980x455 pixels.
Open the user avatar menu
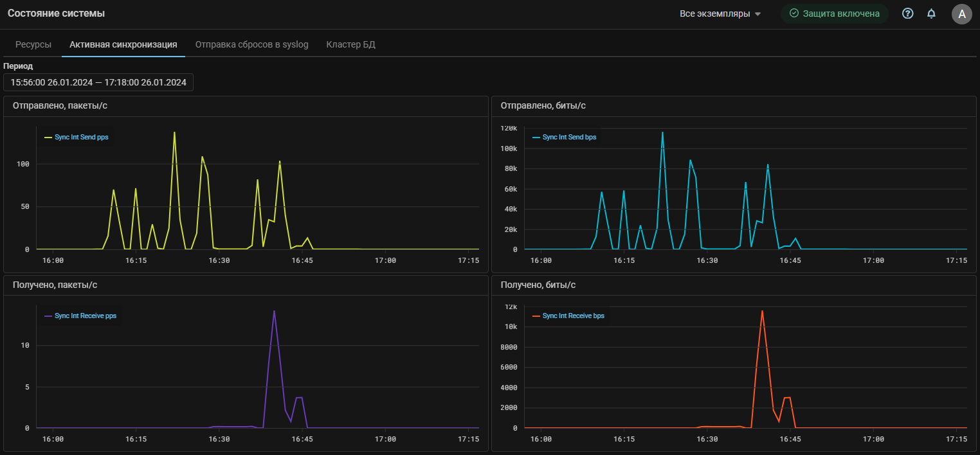tap(961, 14)
